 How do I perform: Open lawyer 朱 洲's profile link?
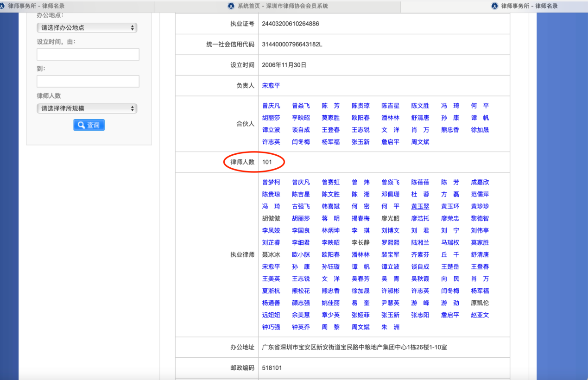click(x=391, y=327)
